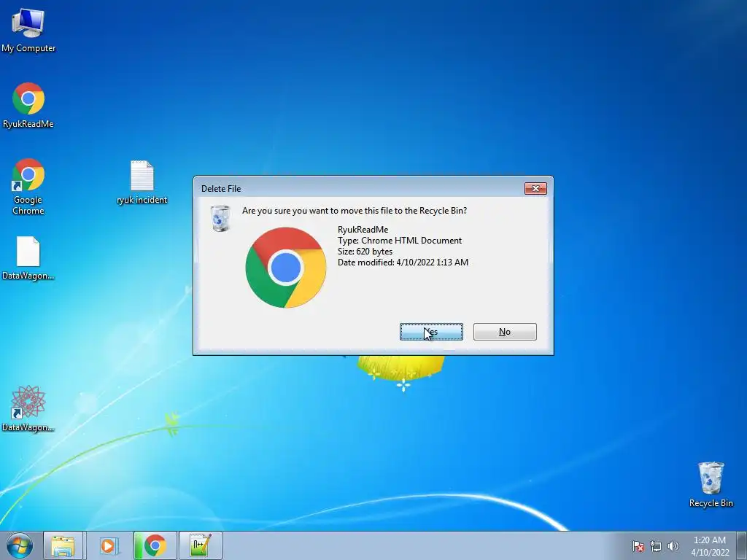The width and height of the screenshot is (747, 560).
Task: Click the 'Type: Chrome HTML Document' text
Action: pyautogui.click(x=400, y=241)
